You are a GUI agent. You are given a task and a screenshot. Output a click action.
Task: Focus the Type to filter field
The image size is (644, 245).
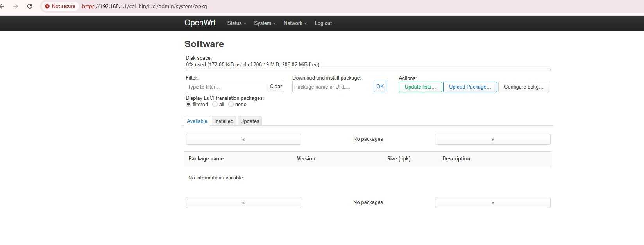point(226,87)
